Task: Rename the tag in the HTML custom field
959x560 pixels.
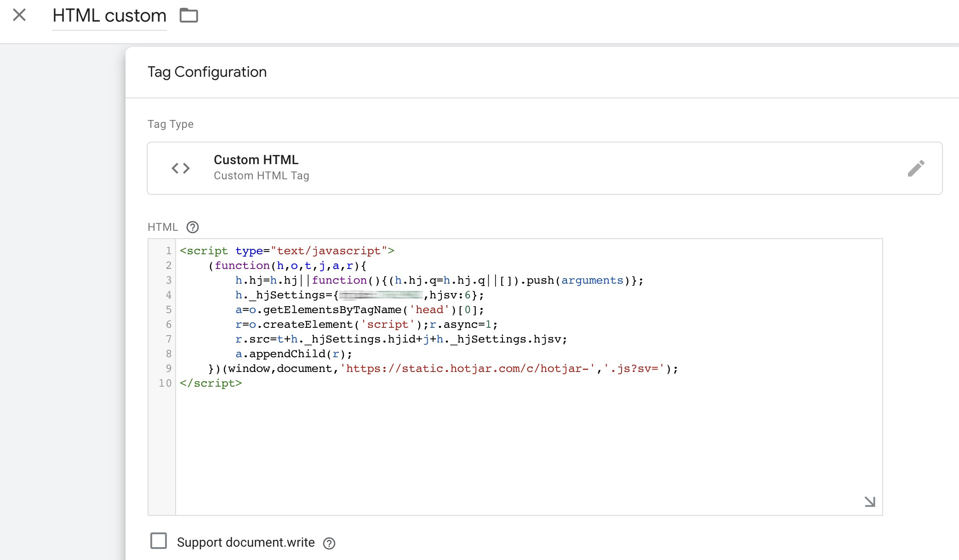Action: click(109, 15)
